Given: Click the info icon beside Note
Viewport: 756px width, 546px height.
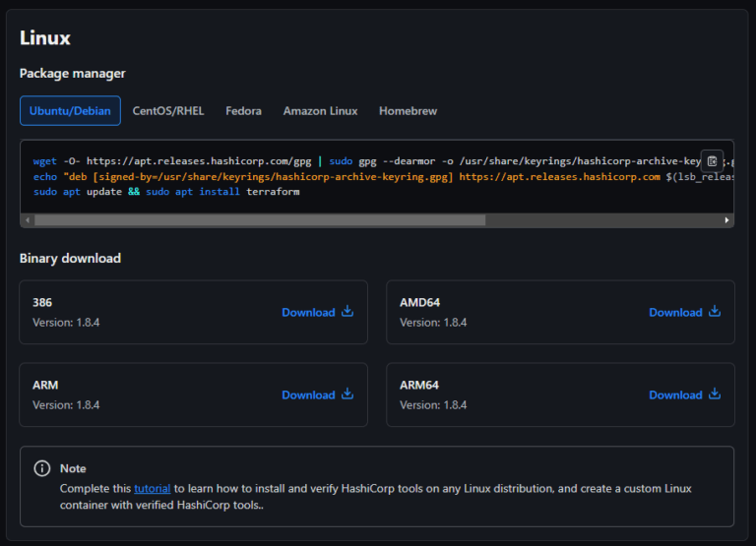Looking at the screenshot, I should coord(42,468).
